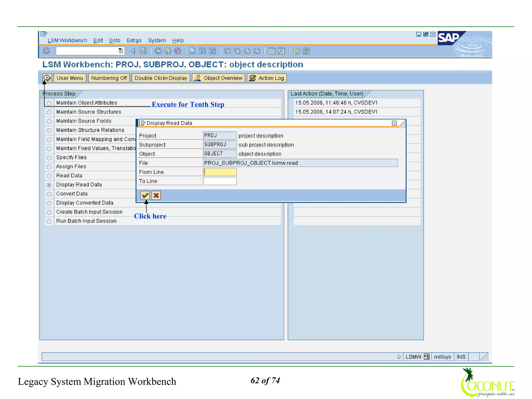Select Run Batch Input Session radio button
This screenshot has height=399, width=532.
click(x=49, y=221)
